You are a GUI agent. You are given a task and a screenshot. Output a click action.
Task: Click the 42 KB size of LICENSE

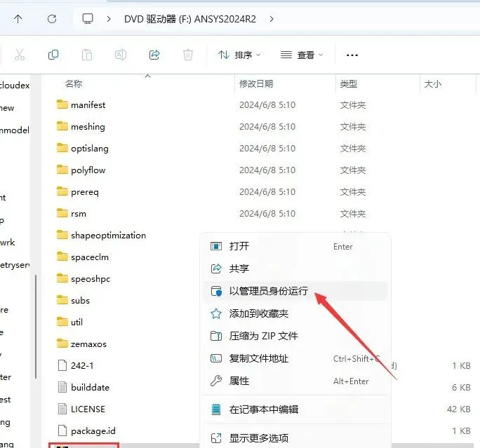pyautogui.click(x=458, y=409)
